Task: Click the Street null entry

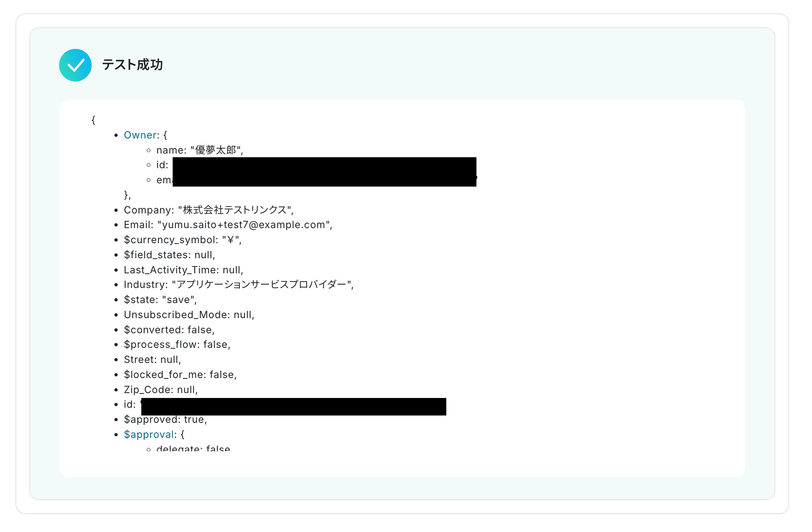Action: click(152, 360)
